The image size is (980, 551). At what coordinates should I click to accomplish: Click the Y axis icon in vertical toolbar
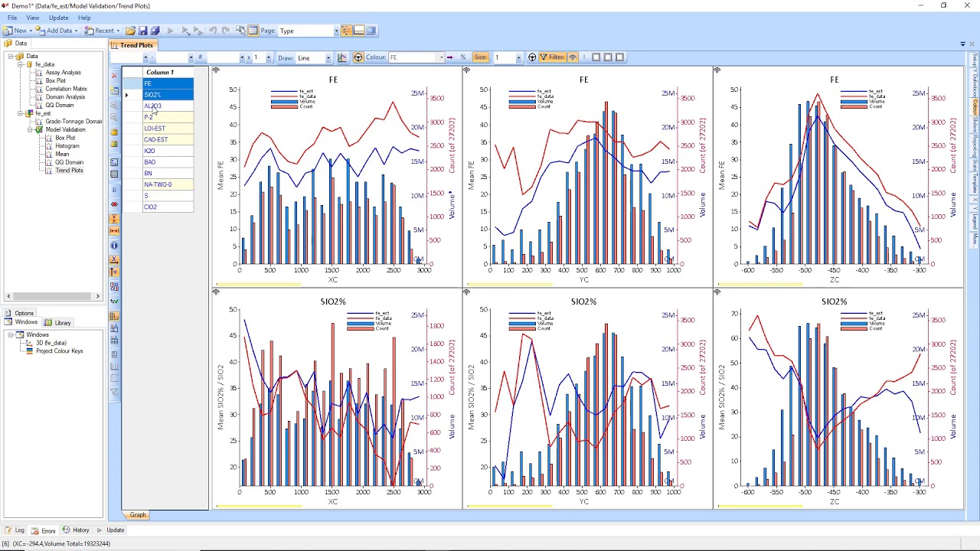(114, 272)
